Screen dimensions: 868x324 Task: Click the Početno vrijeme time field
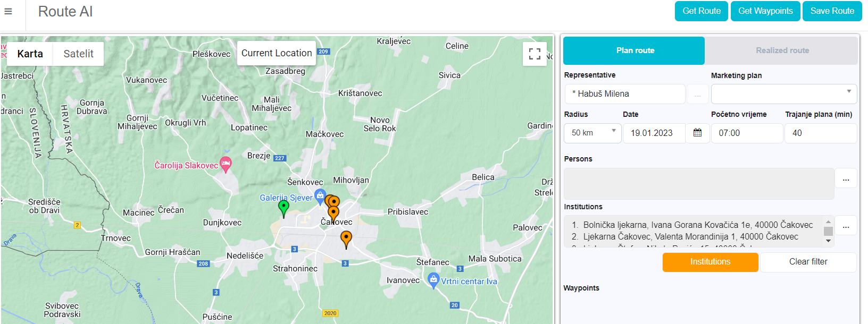point(747,133)
